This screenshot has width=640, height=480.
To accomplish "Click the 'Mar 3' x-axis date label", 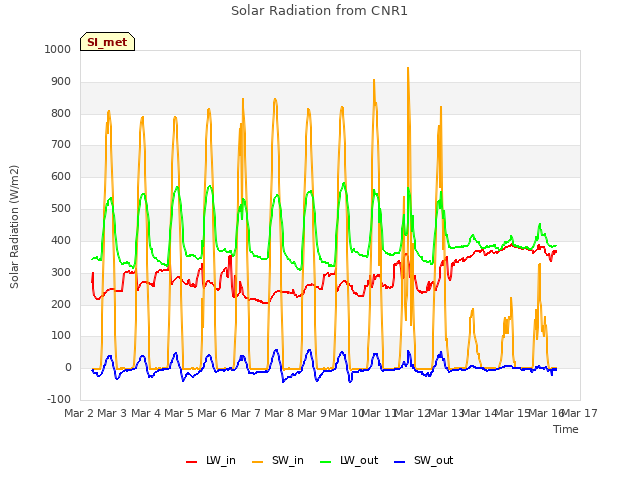I will click(112, 413).
